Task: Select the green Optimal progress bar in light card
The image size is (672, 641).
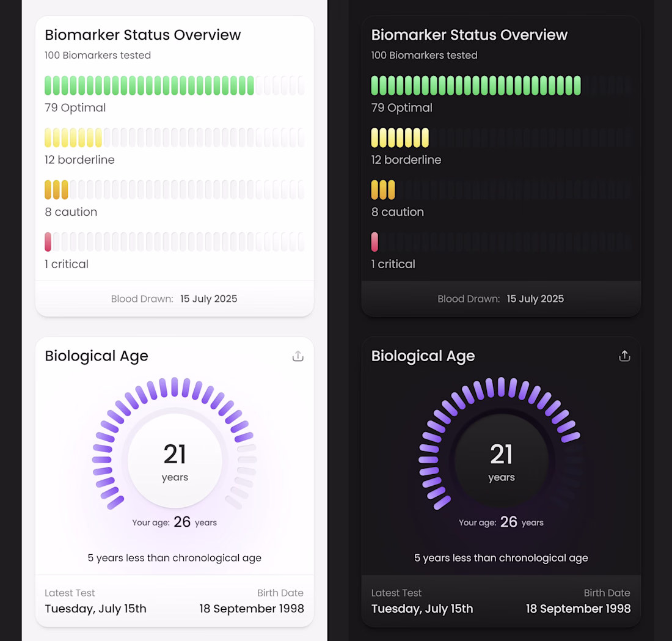Action: pos(149,86)
